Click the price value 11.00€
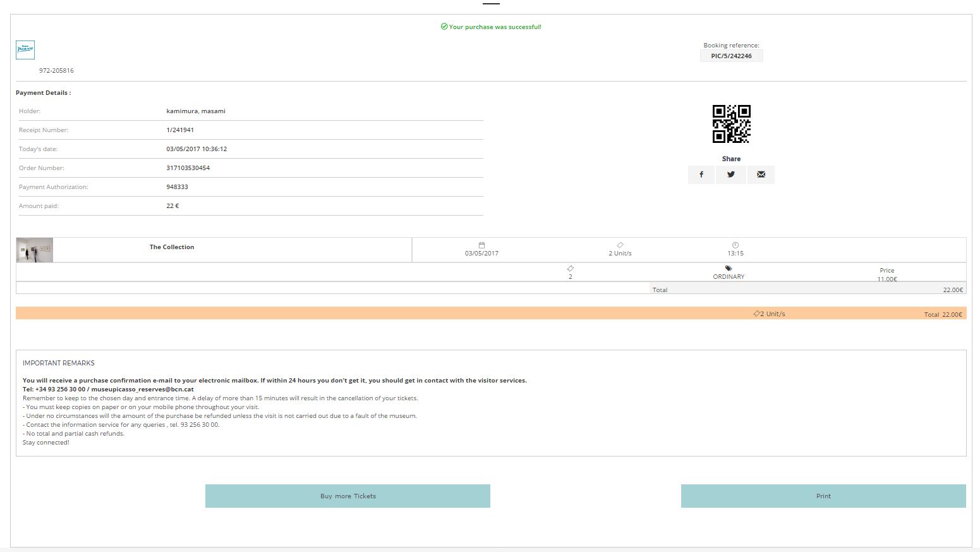Screen dimensions: 980x552 pyautogui.click(x=887, y=279)
